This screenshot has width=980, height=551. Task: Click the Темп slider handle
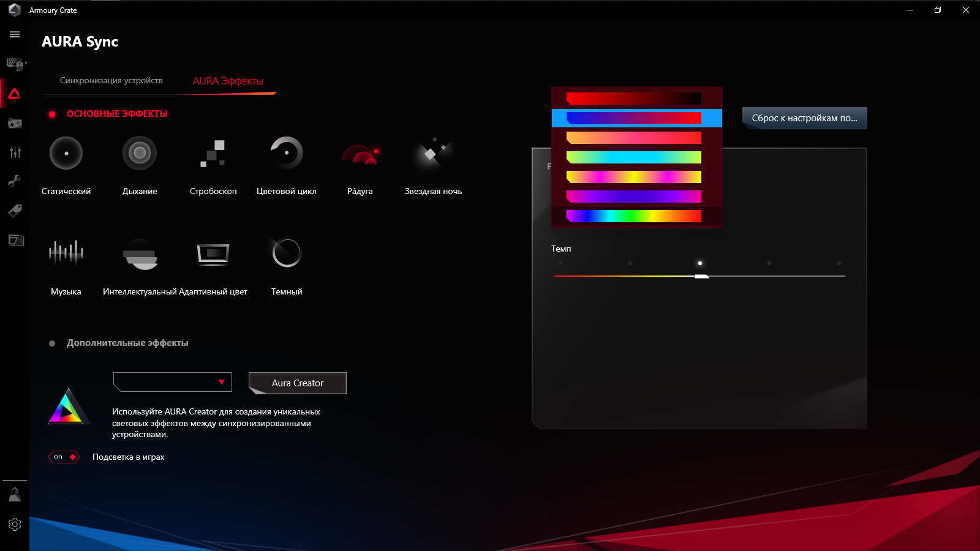click(701, 277)
